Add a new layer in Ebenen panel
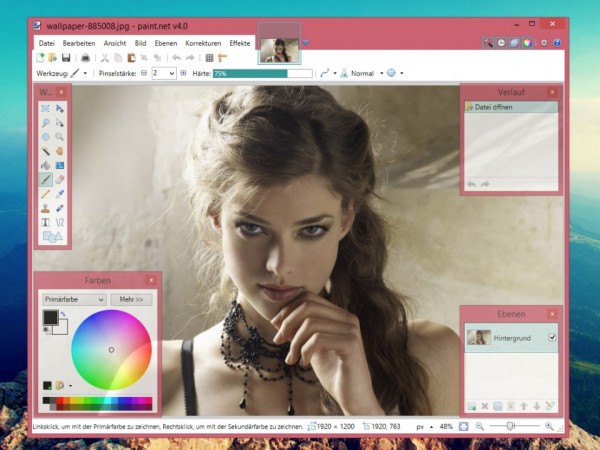 click(472, 406)
